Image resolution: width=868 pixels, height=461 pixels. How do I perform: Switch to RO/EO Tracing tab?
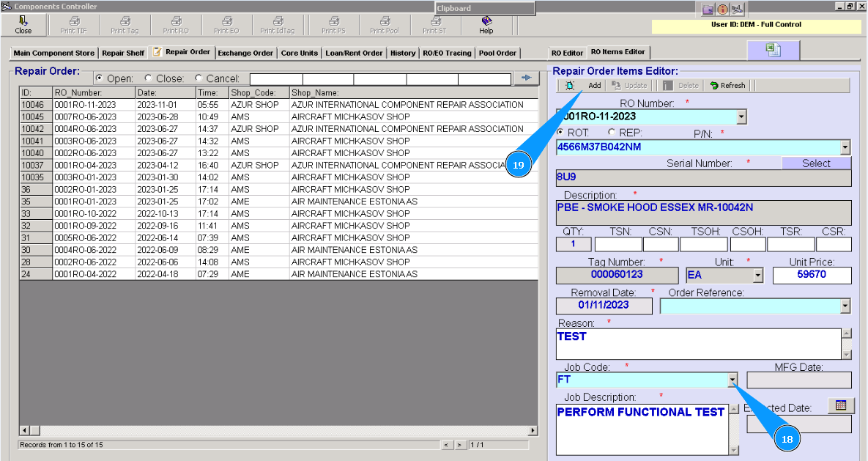[x=448, y=54]
